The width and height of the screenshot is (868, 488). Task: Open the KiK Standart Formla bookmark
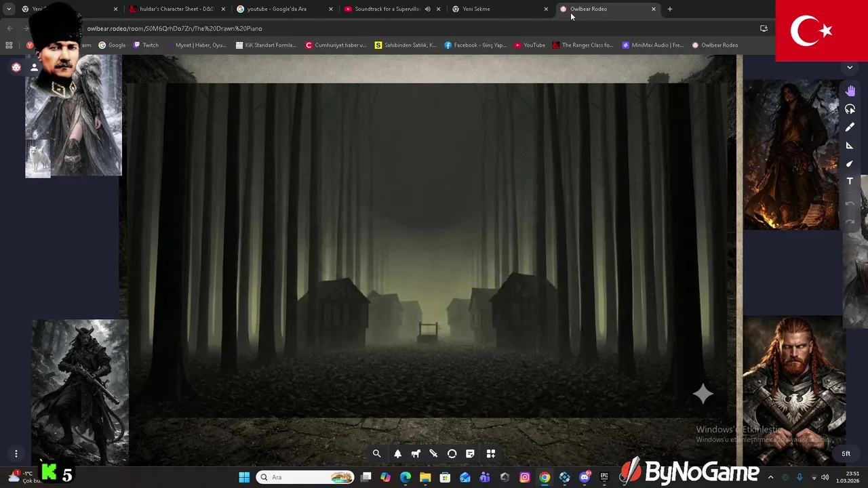(x=267, y=45)
